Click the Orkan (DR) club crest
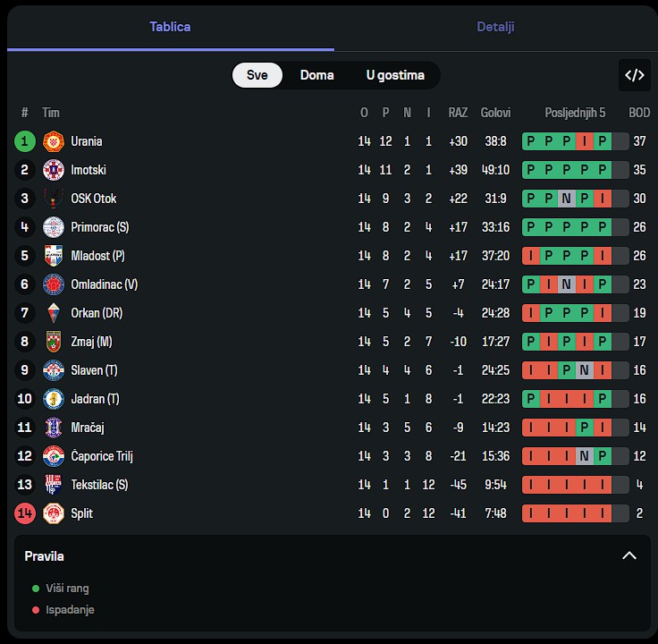This screenshot has width=658, height=644. [x=54, y=313]
